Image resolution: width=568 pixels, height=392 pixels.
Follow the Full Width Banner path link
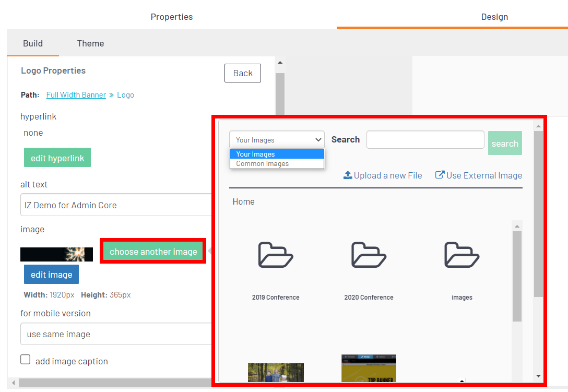pos(76,95)
